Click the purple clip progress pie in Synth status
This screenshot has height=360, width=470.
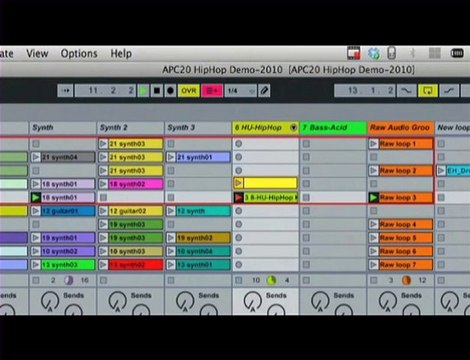point(69,280)
